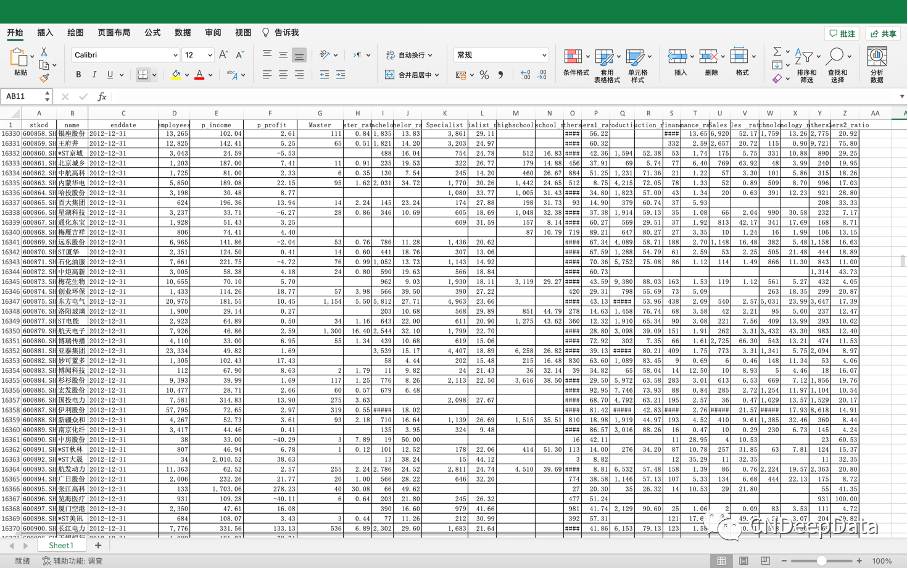The width and height of the screenshot is (908, 568).
Task: Select the Sheet1 tab
Action: coord(61,545)
